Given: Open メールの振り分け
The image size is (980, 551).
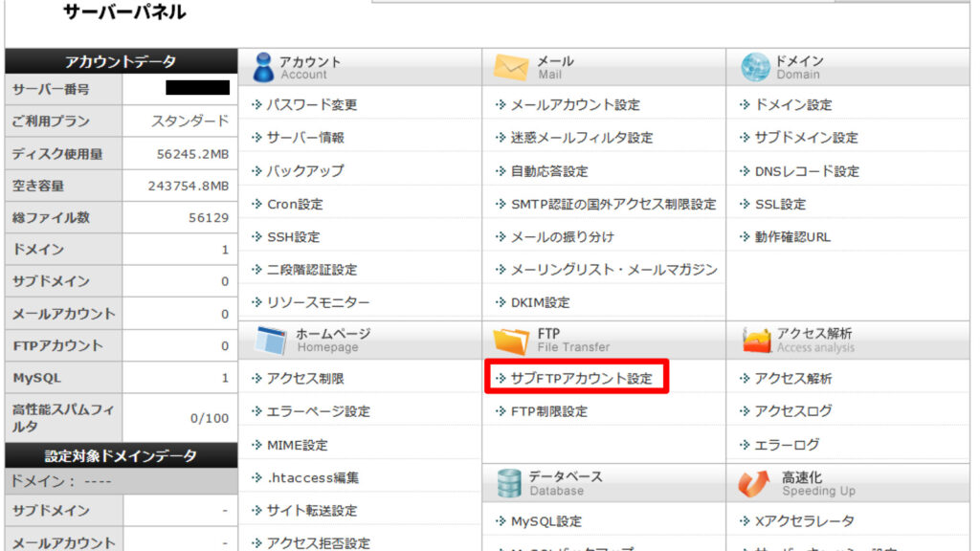Looking at the screenshot, I should 563,237.
